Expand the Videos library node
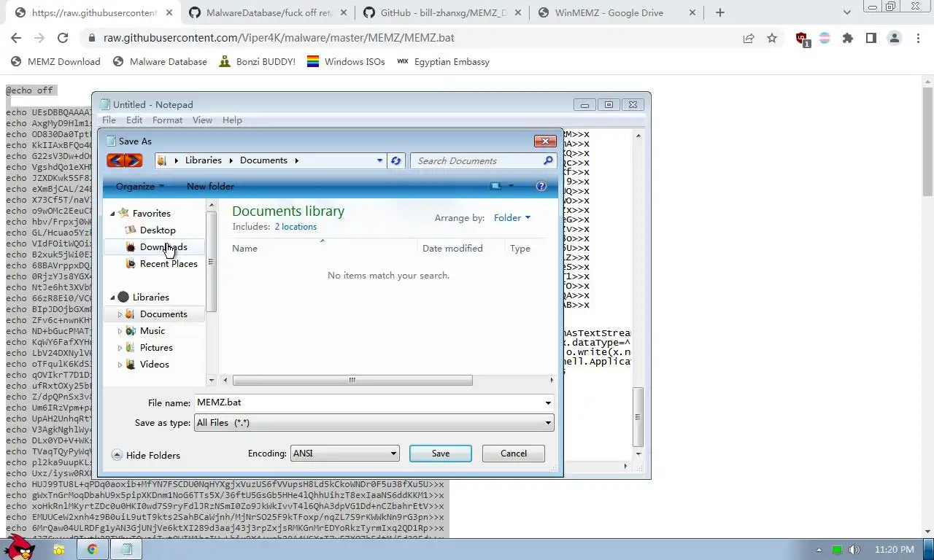This screenshot has width=934, height=560. coord(120,365)
